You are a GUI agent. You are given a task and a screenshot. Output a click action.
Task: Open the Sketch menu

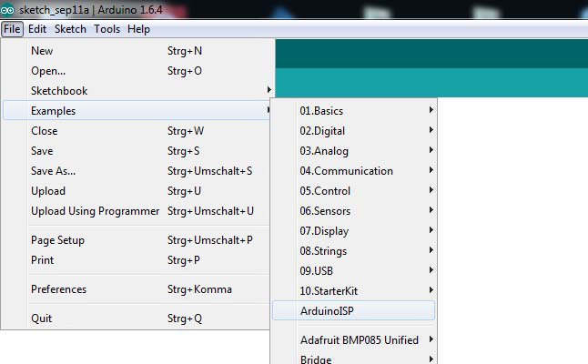click(x=70, y=29)
